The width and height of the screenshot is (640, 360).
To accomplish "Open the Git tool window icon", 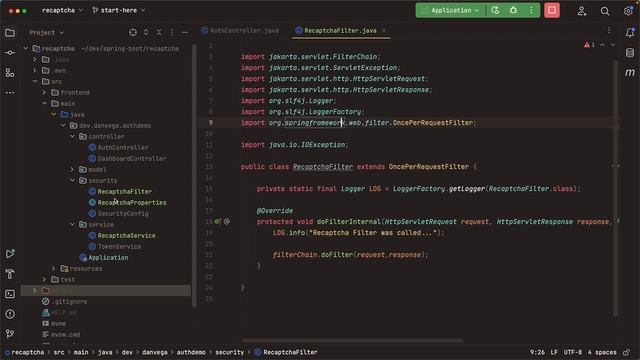I will (10, 334).
